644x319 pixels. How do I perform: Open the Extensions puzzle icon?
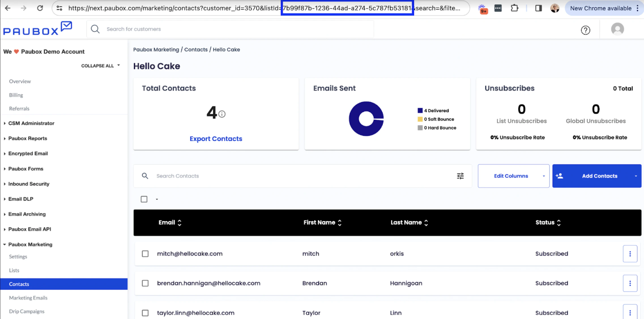point(514,8)
